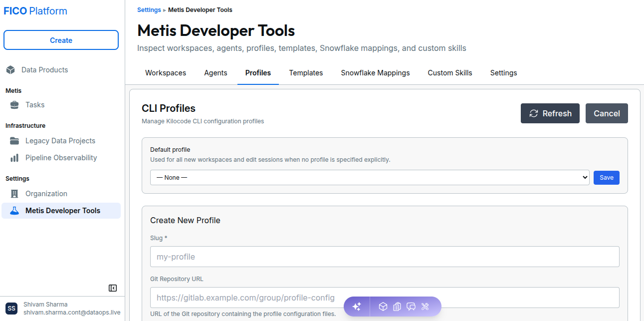Click the Create button
The width and height of the screenshot is (644, 321).
tap(61, 40)
